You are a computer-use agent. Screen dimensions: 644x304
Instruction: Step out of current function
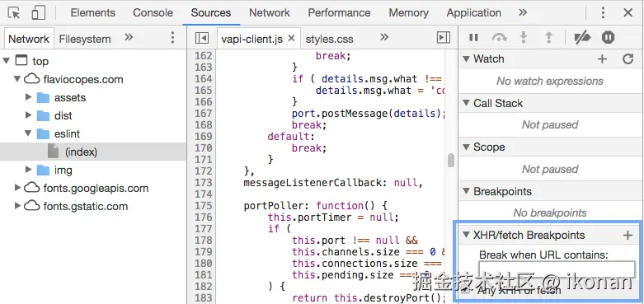coord(548,38)
